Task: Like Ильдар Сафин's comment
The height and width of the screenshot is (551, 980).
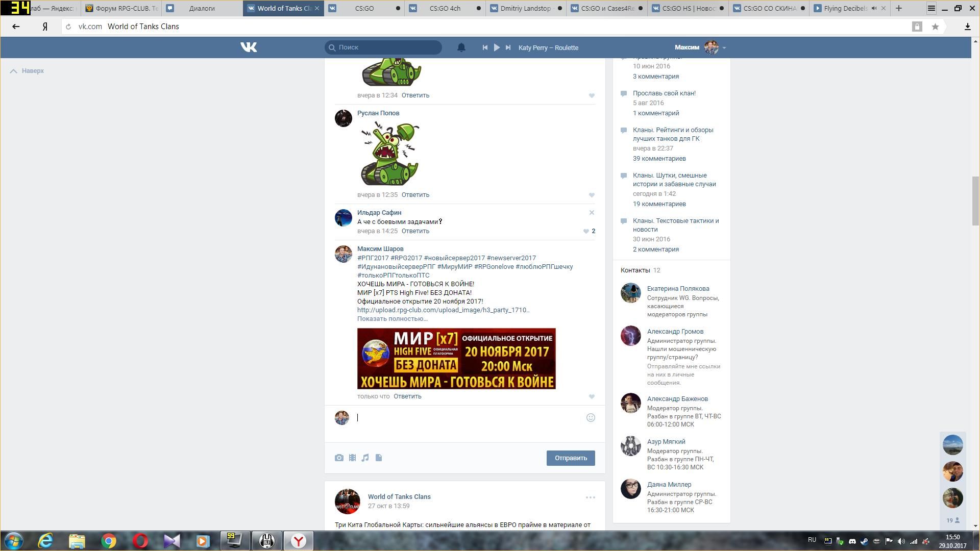Action: [586, 231]
